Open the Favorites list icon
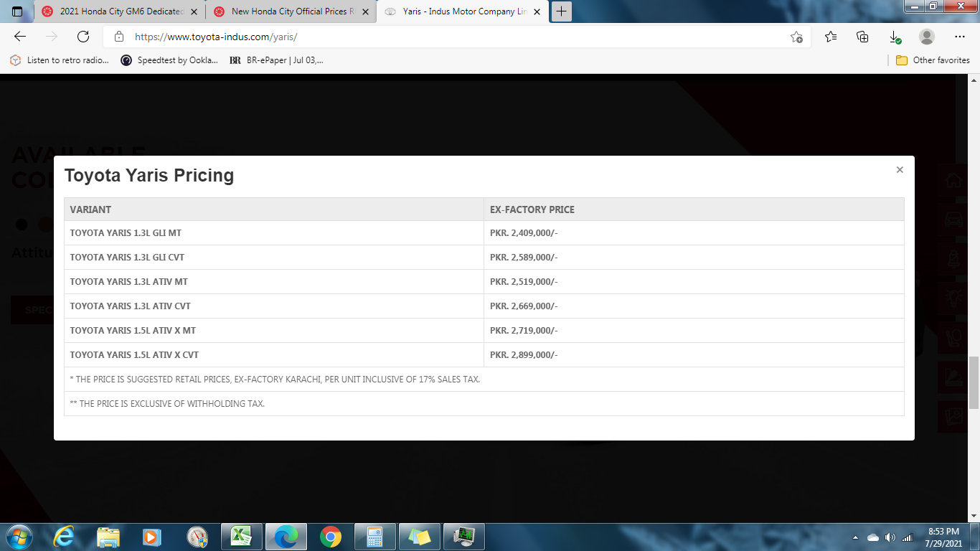The height and width of the screenshot is (551, 980). pos(831,37)
